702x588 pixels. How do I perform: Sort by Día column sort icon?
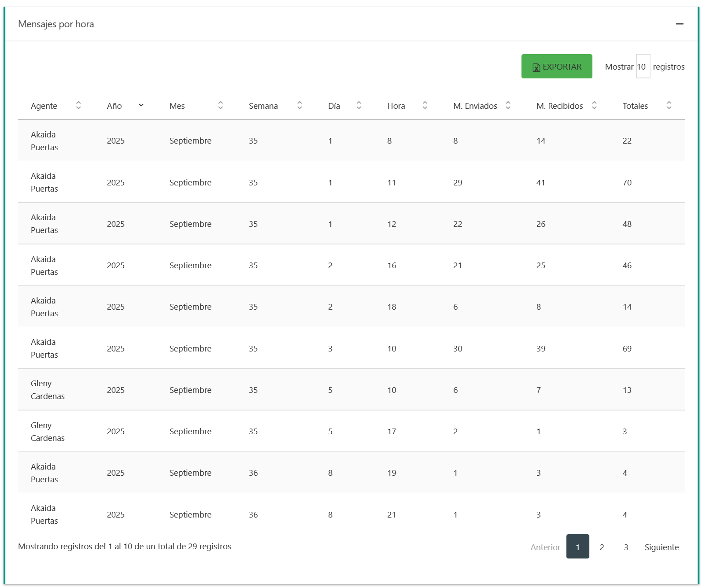tap(359, 105)
